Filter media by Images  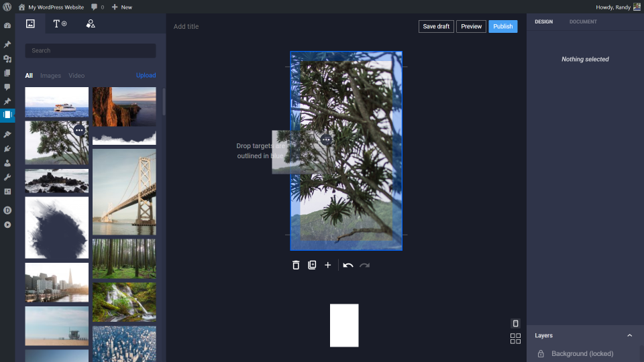50,76
